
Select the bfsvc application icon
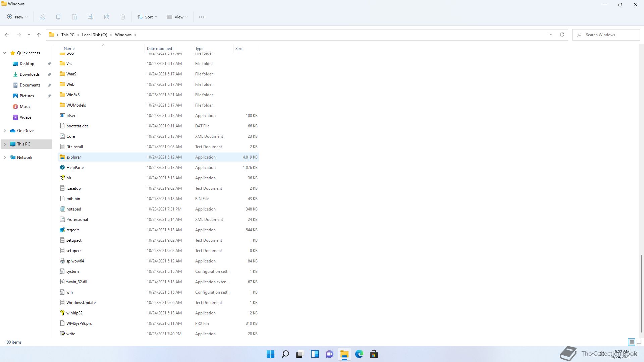coord(62,116)
